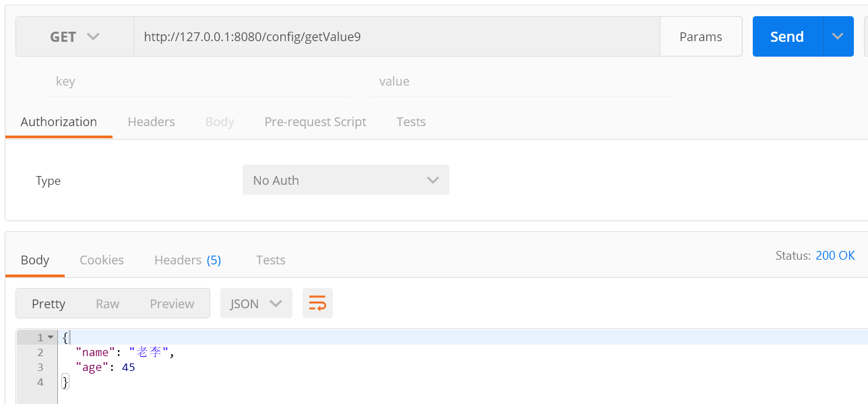Select the Preview response view
The width and height of the screenshot is (868, 404).
[x=172, y=304]
